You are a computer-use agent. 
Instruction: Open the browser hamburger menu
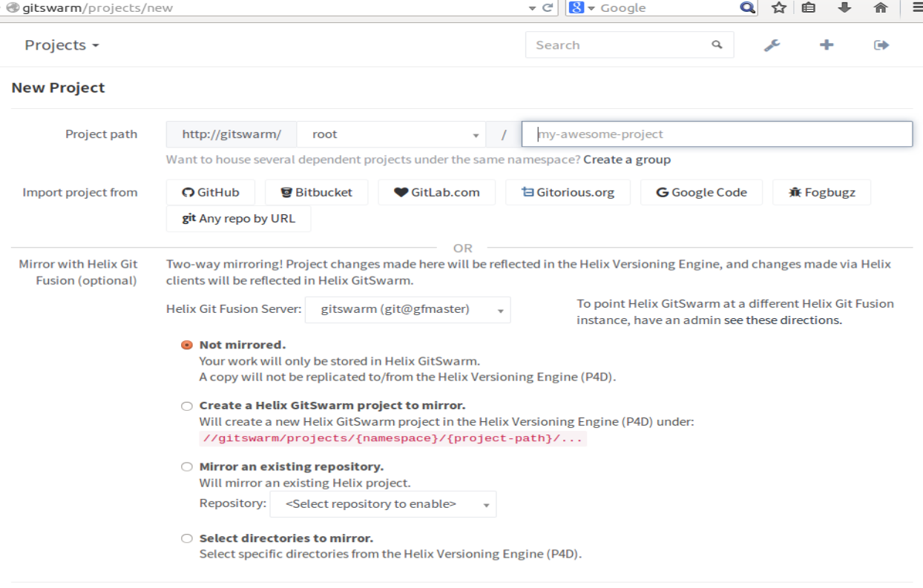pyautogui.click(x=916, y=8)
